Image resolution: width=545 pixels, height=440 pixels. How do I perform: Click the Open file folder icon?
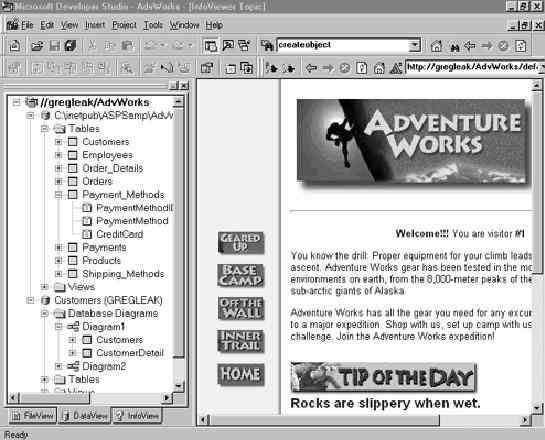pyautogui.click(x=37, y=46)
